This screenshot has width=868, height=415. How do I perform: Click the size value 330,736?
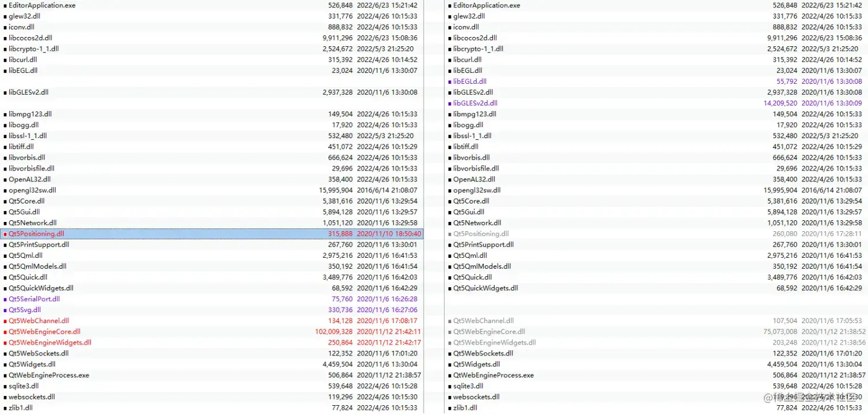coord(340,310)
